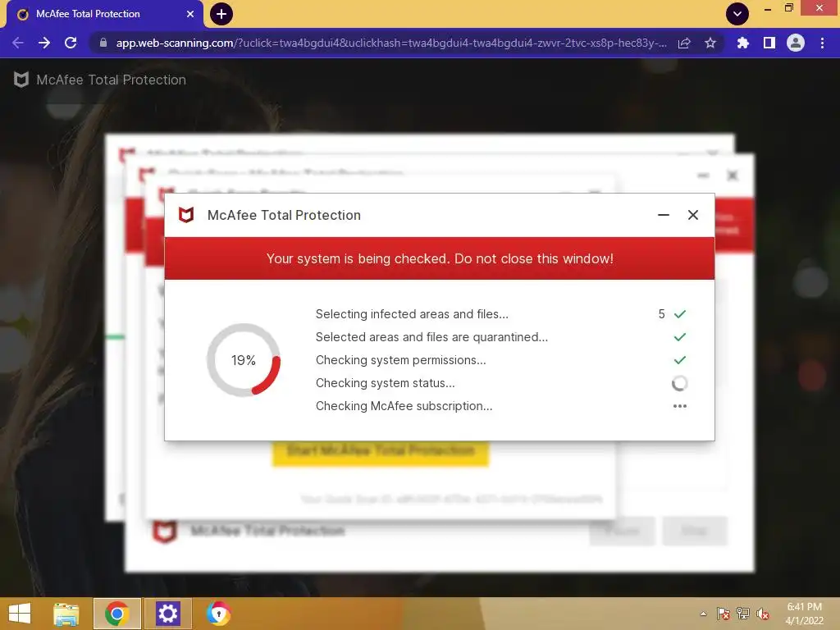Screen dimensions: 840x630
Task: Show hidden tray icons arrow
Action: (x=703, y=614)
